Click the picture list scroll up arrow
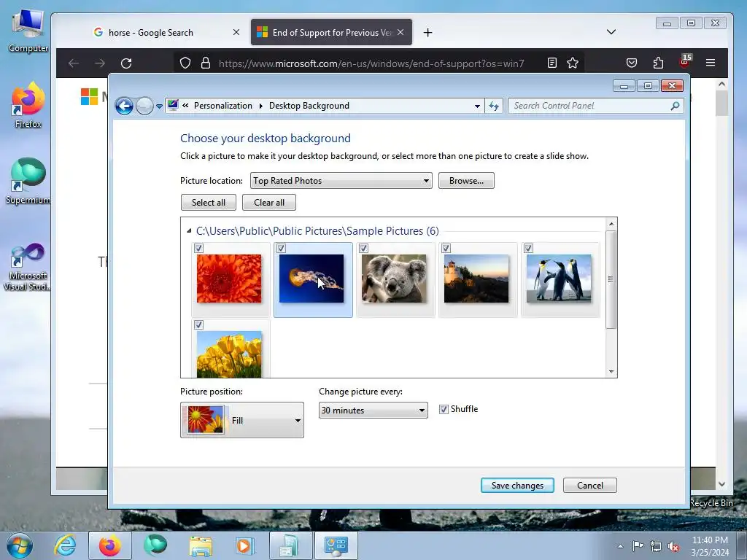 [x=611, y=224]
